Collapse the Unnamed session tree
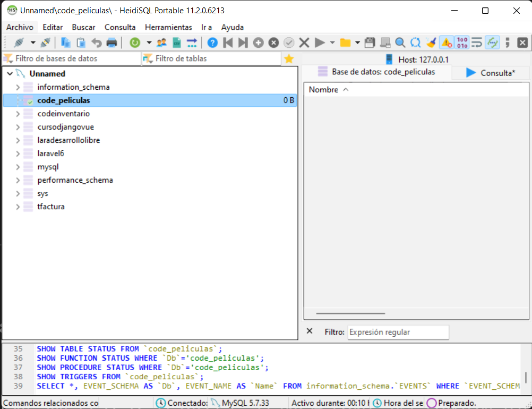Image resolution: width=532 pixels, height=409 pixels. tap(10, 73)
